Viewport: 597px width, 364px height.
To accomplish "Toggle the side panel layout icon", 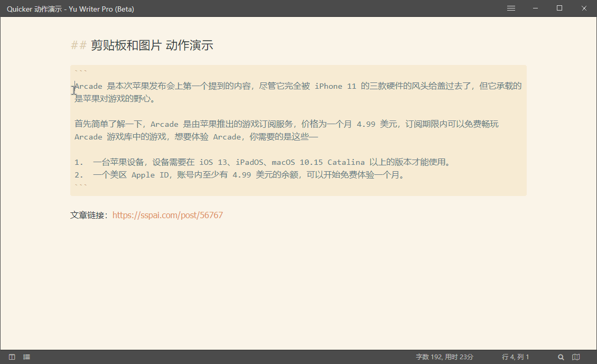I will coord(12,357).
